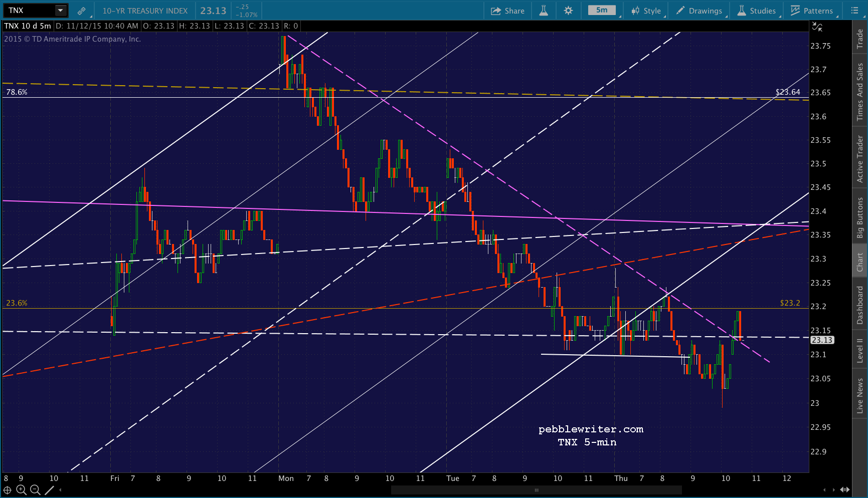
Task: Click the Share button
Action: [x=507, y=11]
